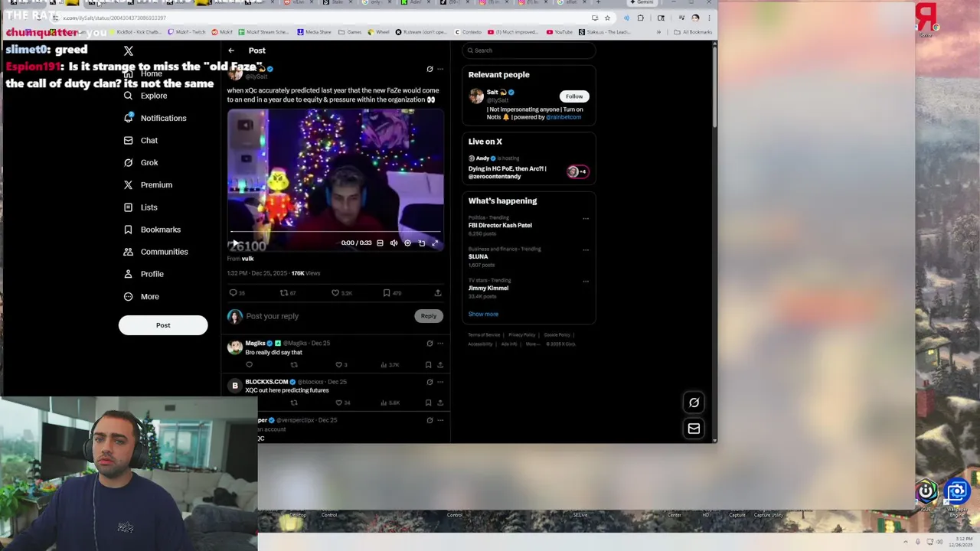This screenshot has height=551, width=980.
Task: Open the Premium page
Action: [x=148, y=184]
